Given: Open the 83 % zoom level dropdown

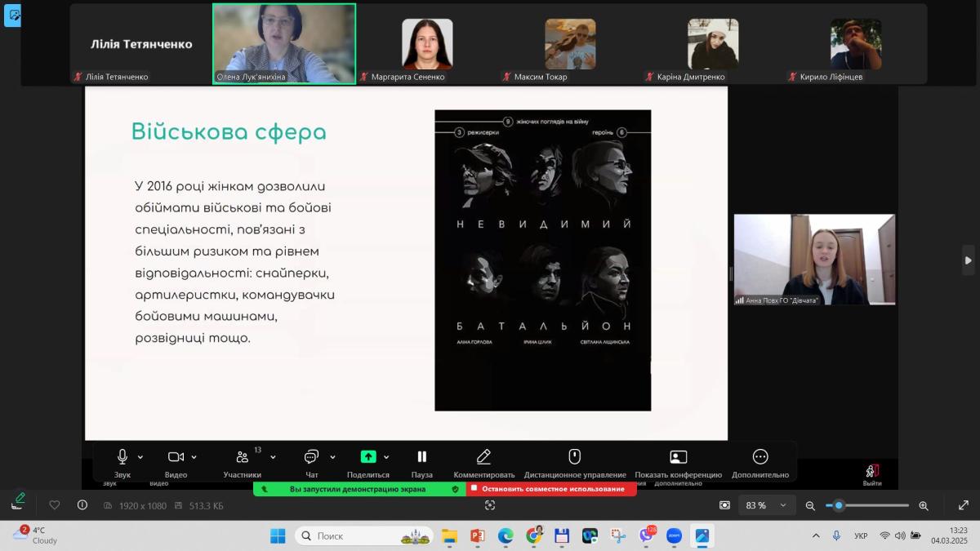Looking at the screenshot, I should click(767, 505).
